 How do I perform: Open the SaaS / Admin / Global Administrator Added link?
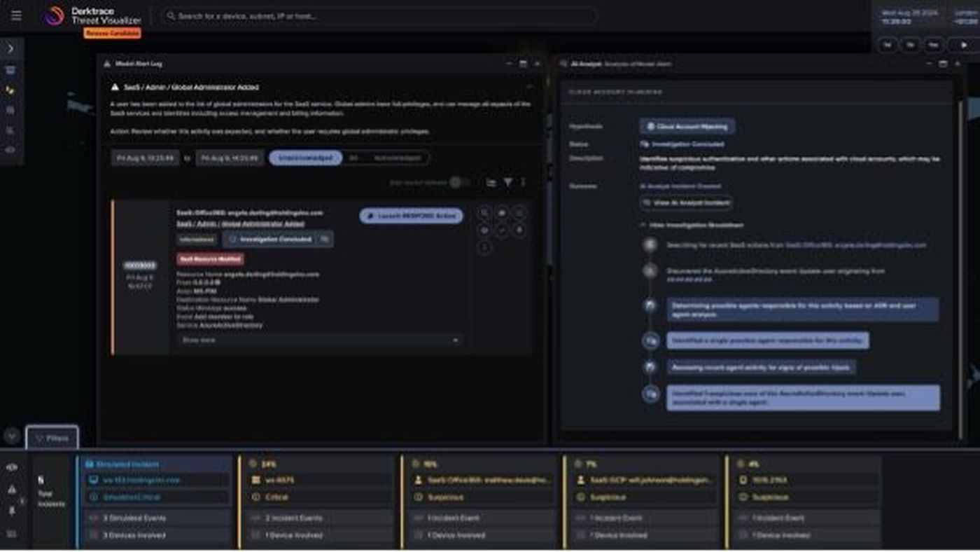click(241, 223)
